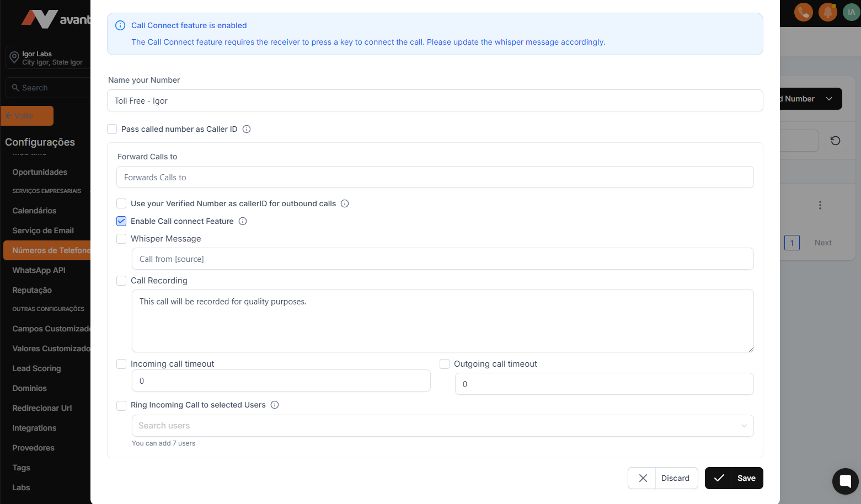Click the Name your Number text field
The image size is (861, 504).
click(435, 101)
